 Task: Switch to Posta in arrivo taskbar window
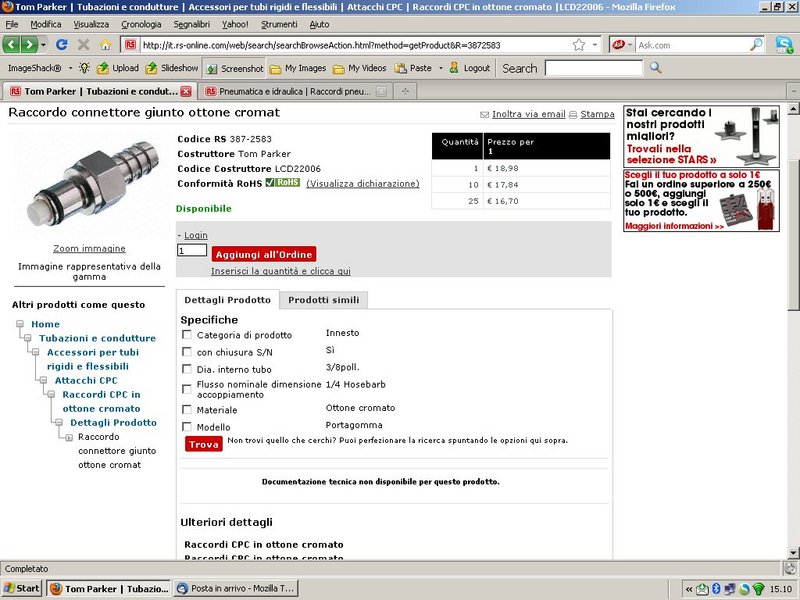click(x=236, y=589)
